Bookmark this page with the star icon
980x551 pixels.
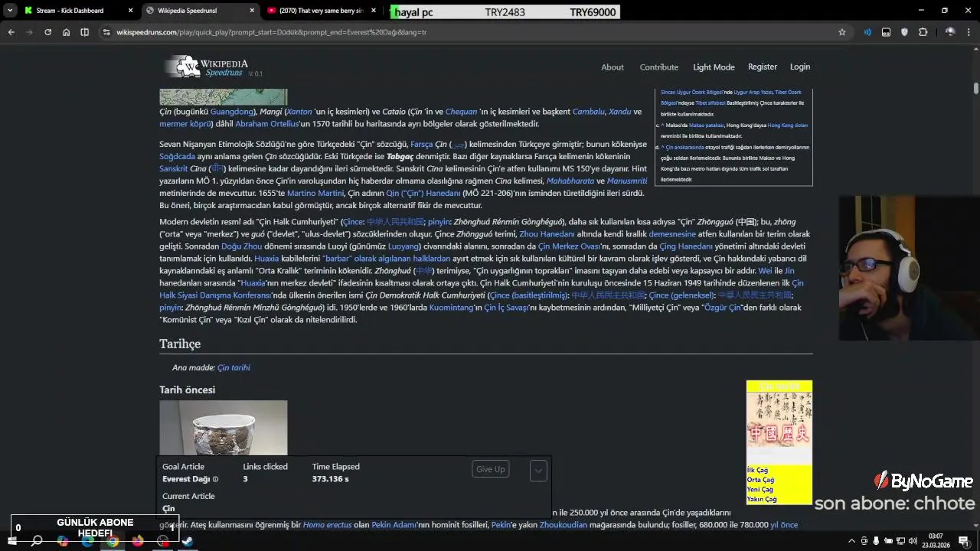click(x=842, y=32)
